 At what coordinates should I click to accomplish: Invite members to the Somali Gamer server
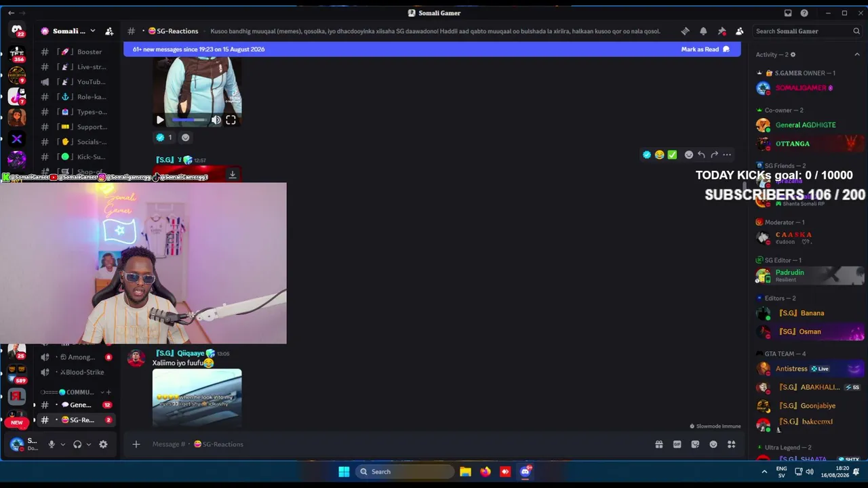109,31
